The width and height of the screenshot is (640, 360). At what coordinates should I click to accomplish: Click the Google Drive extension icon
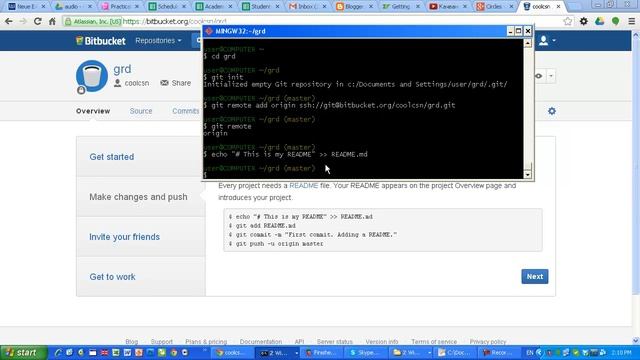pos(599,21)
